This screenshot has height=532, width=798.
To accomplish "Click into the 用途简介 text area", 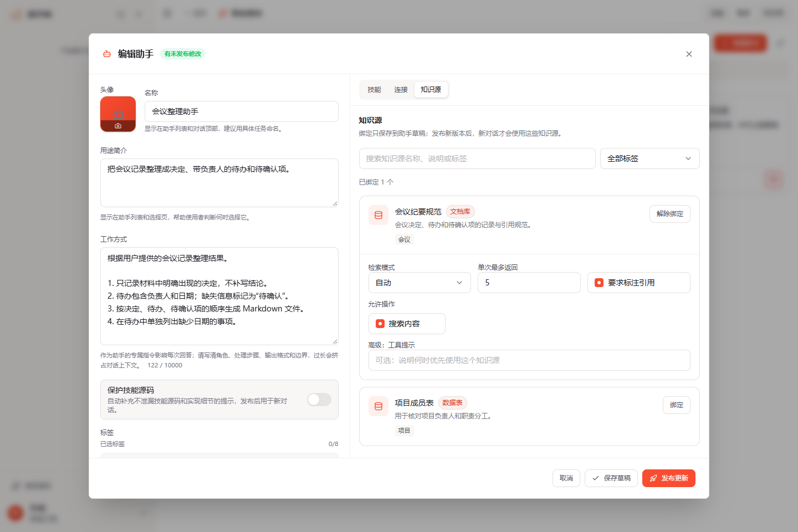I will click(219, 183).
